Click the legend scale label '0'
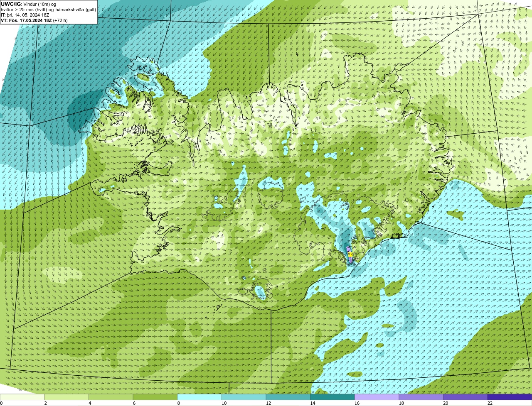The height and width of the screenshot is (406, 532). point(1,403)
